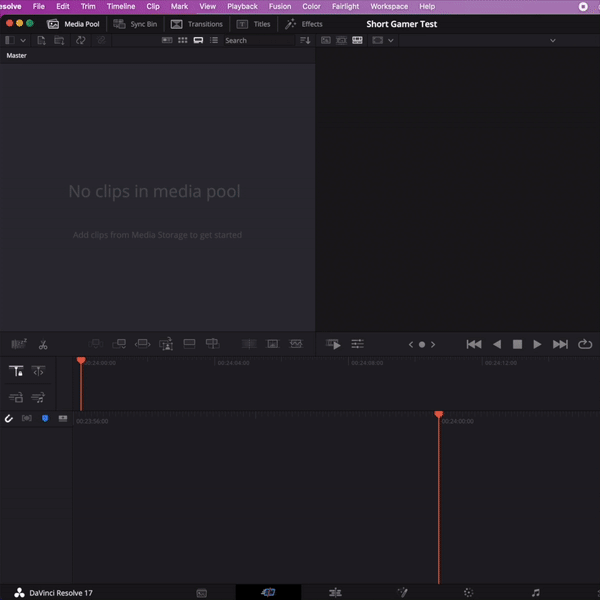Click the blue Marker icon
The image size is (600, 600).
pyautogui.click(x=45, y=418)
